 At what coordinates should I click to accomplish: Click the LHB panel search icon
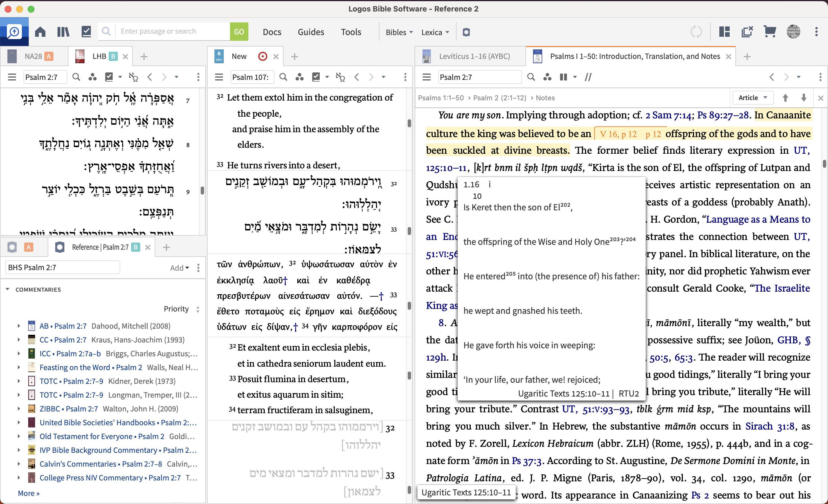tap(76, 77)
